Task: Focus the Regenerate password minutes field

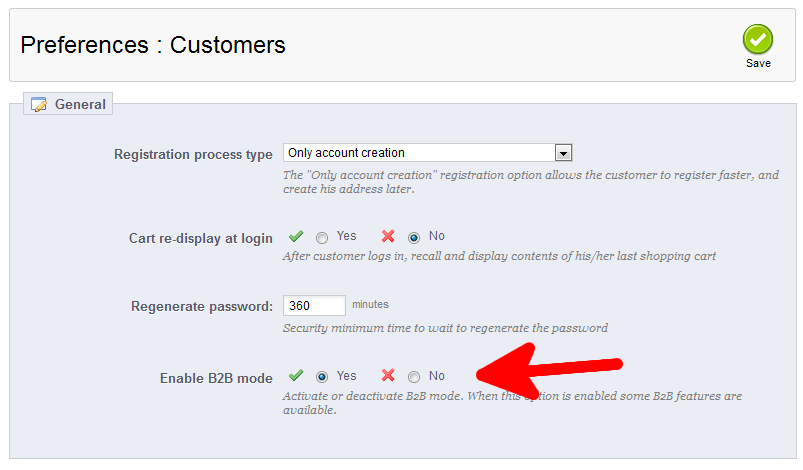Action: [x=314, y=305]
